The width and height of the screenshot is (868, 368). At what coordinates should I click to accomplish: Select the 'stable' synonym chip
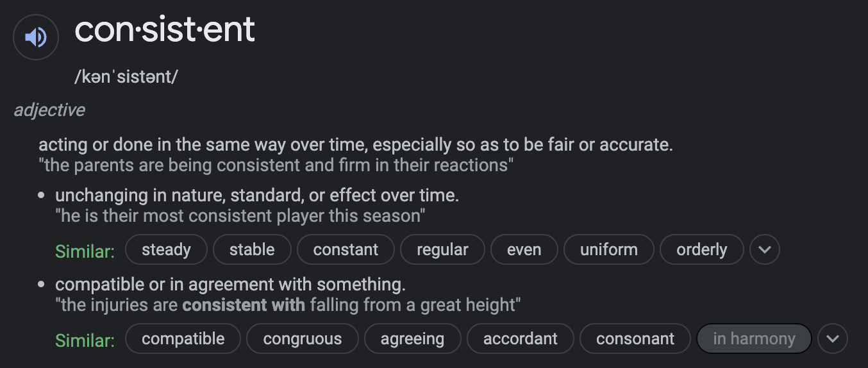(x=252, y=249)
